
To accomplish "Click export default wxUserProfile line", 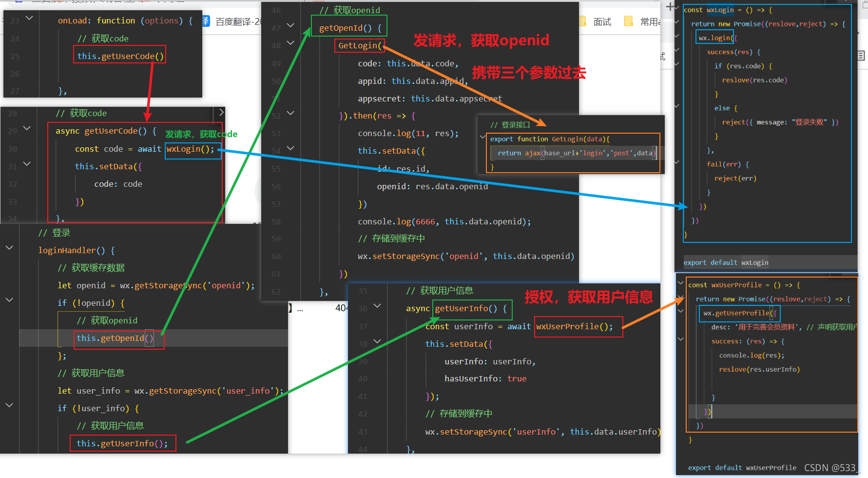I will click(x=742, y=468).
